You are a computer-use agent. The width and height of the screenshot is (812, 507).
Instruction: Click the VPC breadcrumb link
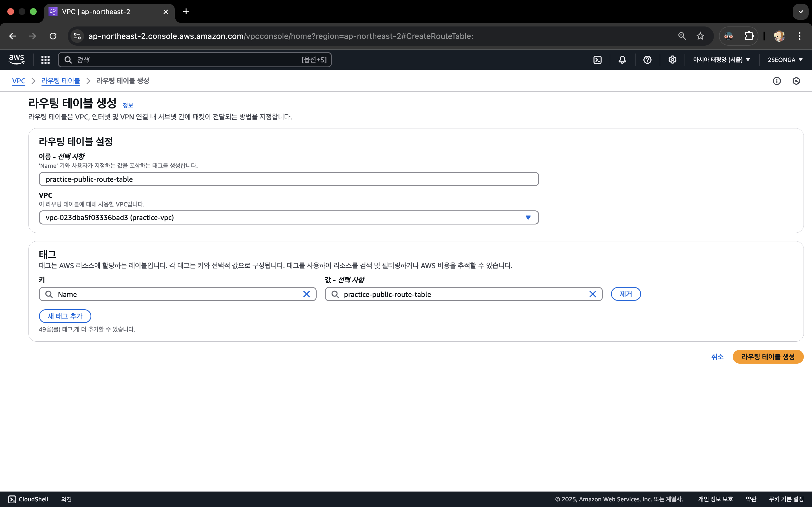tap(18, 81)
